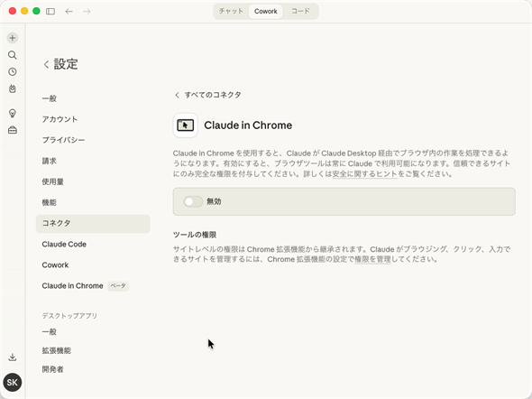This screenshot has height=399, width=532.
Task: Open the history clock icon
Action: click(13, 71)
